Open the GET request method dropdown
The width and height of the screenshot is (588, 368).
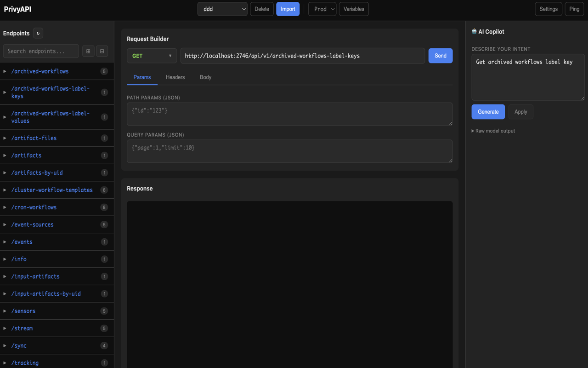[x=152, y=55]
